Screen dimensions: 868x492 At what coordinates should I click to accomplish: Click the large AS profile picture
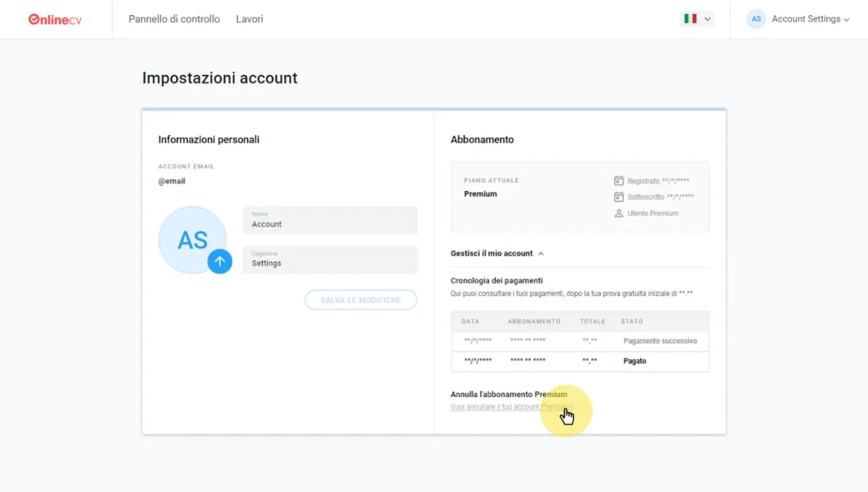191,239
